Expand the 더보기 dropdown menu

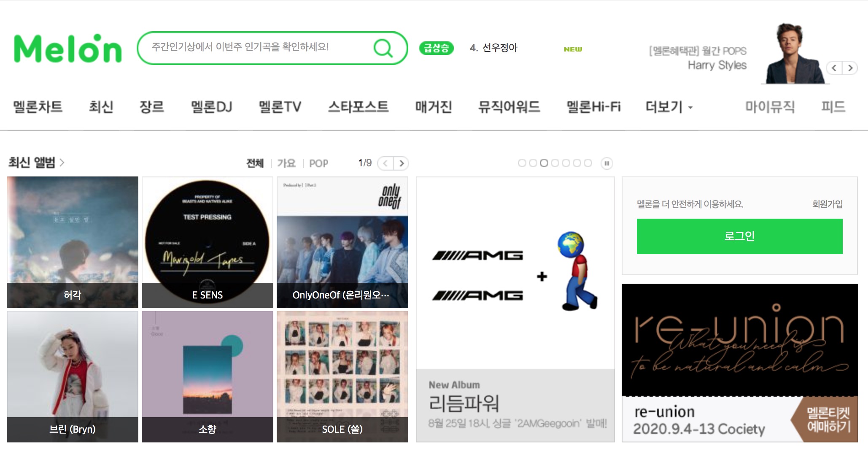point(669,107)
